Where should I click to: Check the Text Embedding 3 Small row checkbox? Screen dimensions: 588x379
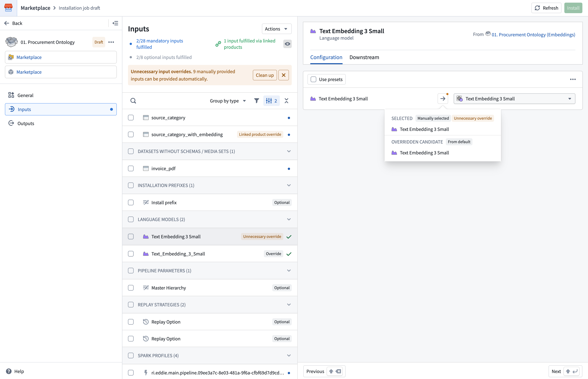pyautogui.click(x=131, y=237)
